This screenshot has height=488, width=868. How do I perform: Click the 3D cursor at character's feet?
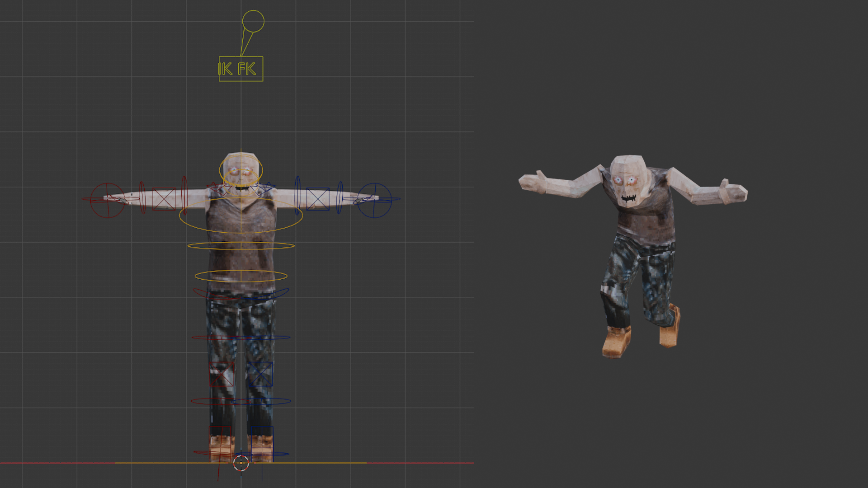tap(241, 463)
